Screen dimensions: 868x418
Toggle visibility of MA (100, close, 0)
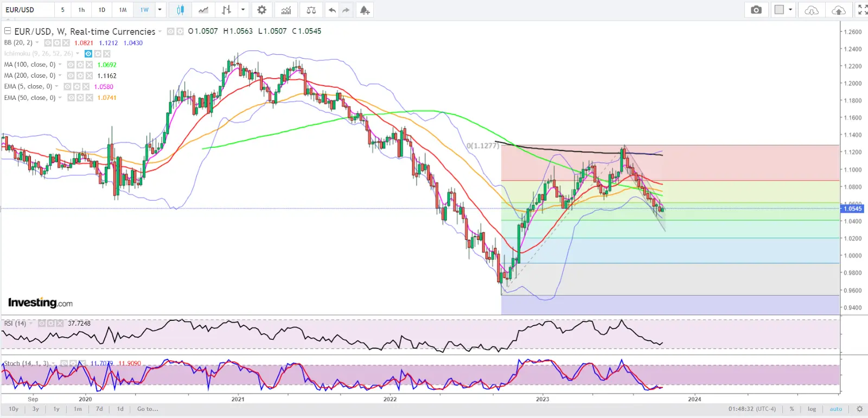pyautogui.click(x=71, y=65)
